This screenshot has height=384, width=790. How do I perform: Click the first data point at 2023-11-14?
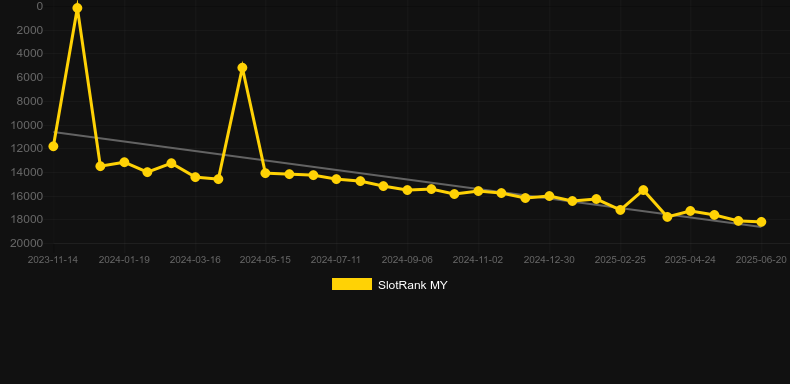[53, 146]
